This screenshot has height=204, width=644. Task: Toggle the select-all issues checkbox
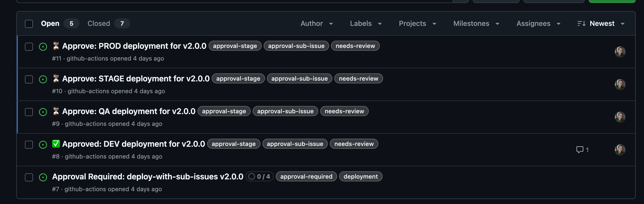pyautogui.click(x=29, y=23)
